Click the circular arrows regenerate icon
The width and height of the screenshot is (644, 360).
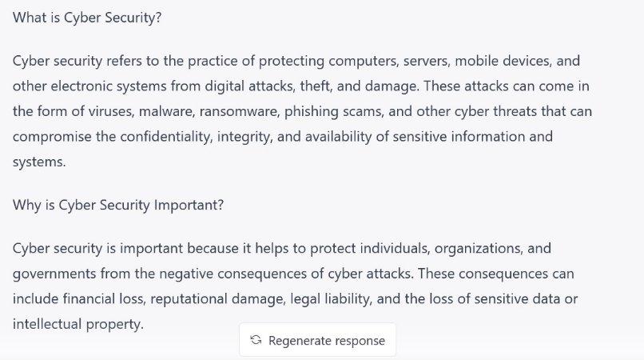tap(256, 340)
